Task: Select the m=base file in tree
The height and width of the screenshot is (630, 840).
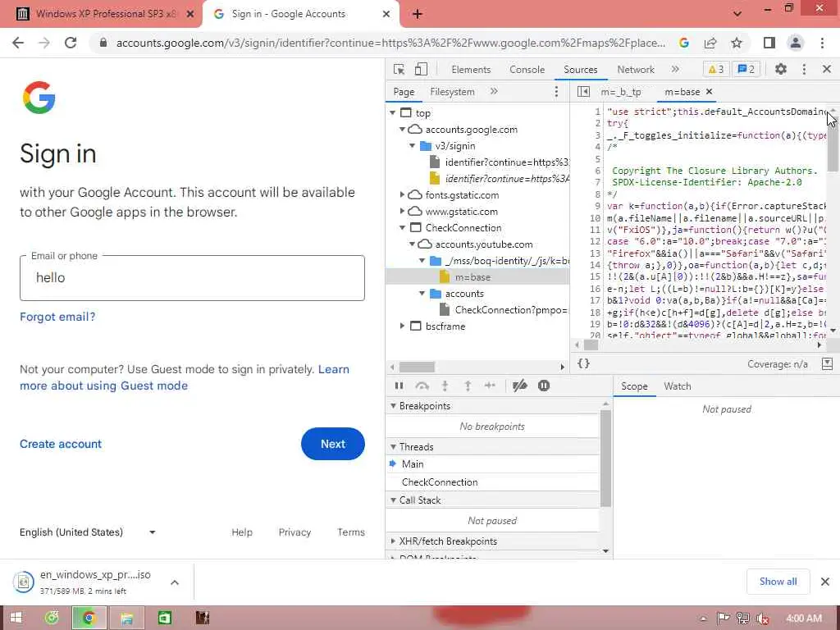Action: coord(472,277)
